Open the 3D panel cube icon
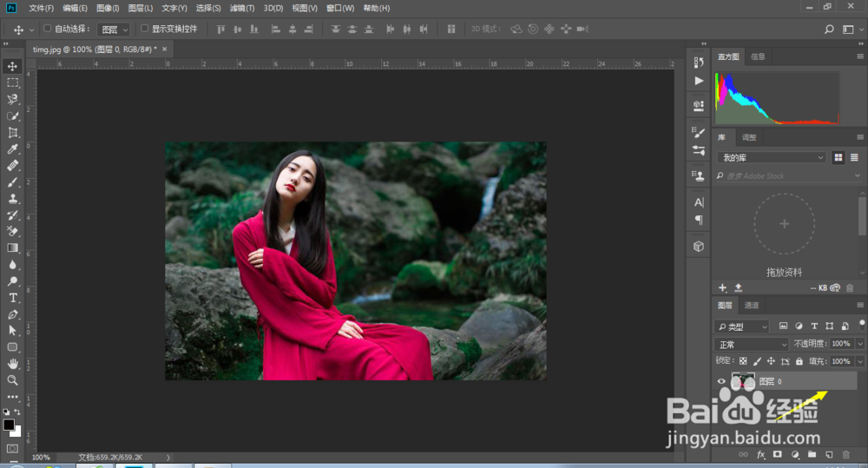This screenshot has height=468, width=868. 699,247
